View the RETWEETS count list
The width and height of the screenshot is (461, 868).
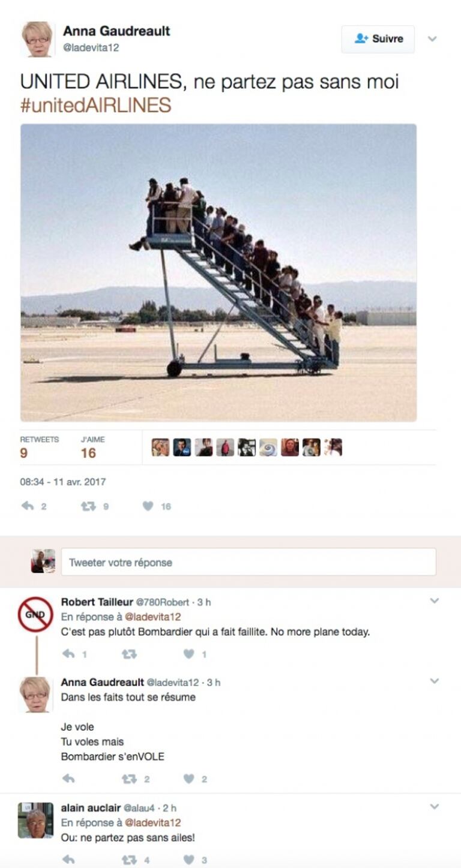click(x=39, y=447)
